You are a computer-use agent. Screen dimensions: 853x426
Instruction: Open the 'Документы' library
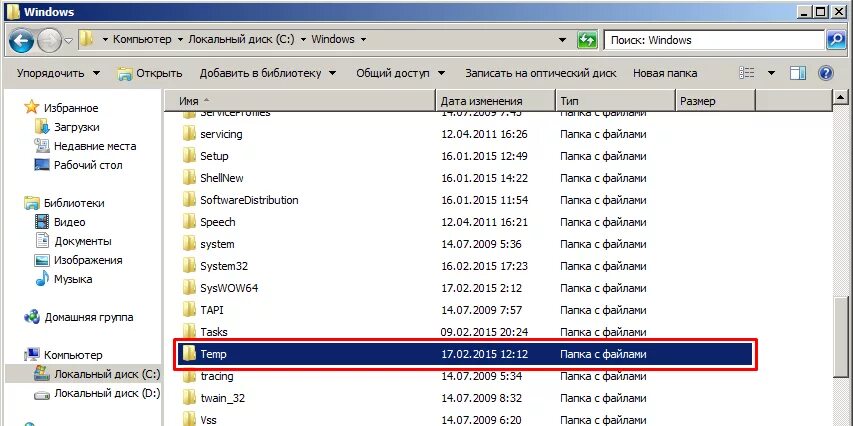(83, 241)
